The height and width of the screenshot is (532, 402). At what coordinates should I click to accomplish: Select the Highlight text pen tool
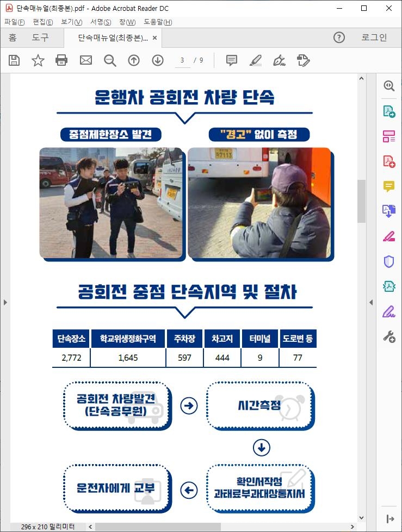(x=256, y=60)
